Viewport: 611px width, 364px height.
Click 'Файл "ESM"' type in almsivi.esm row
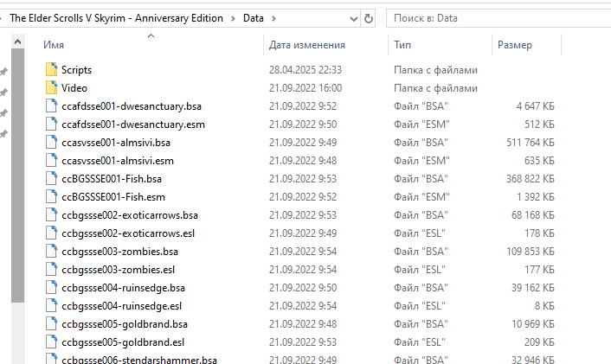(x=421, y=161)
